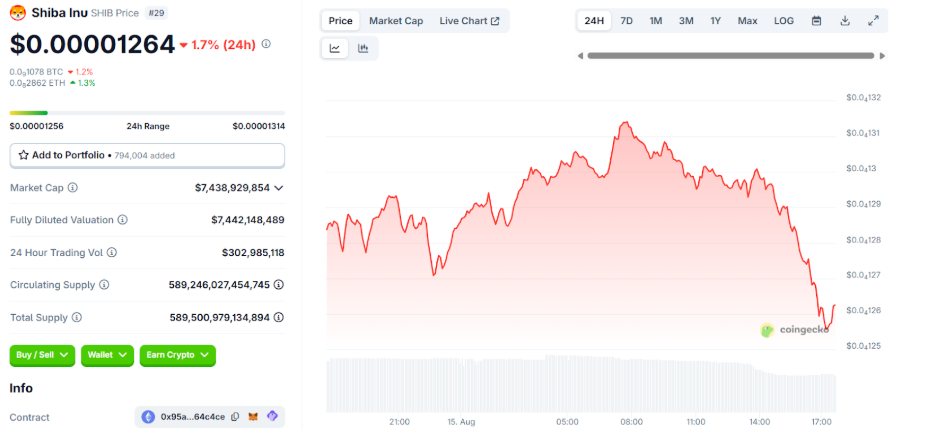Copy the contract address with copy icon
Viewport: 925px width, 442px height.
(235, 417)
